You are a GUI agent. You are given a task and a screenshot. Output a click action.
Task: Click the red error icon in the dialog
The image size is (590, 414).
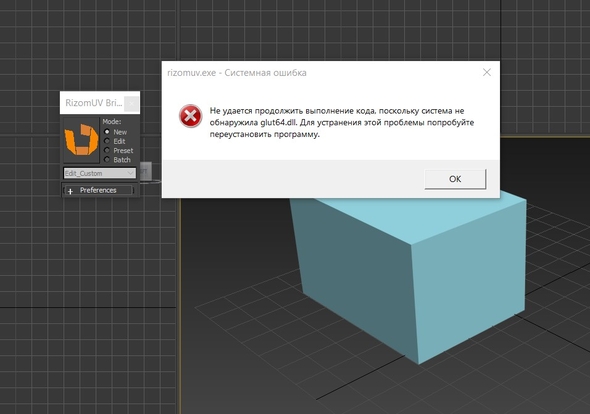click(x=190, y=116)
